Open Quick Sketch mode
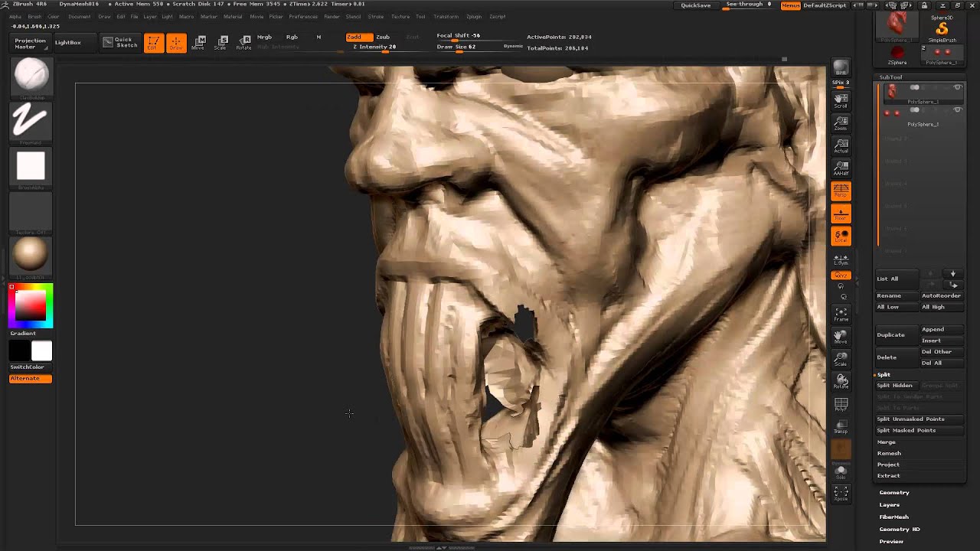 [120, 43]
